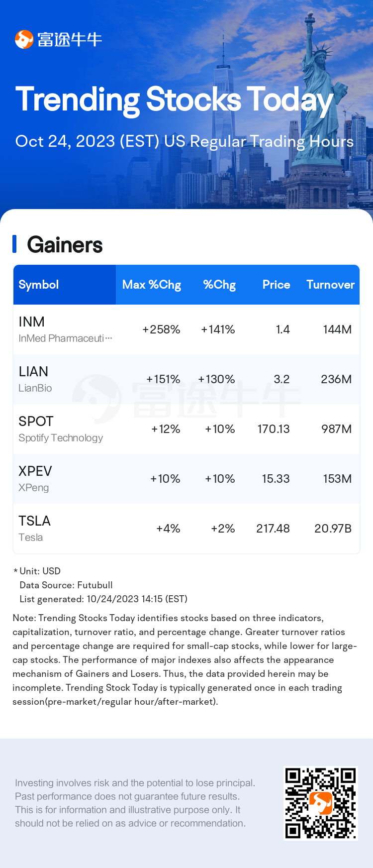Open the INM stock row
373x868 pixels.
pyautogui.click(x=186, y=329)
